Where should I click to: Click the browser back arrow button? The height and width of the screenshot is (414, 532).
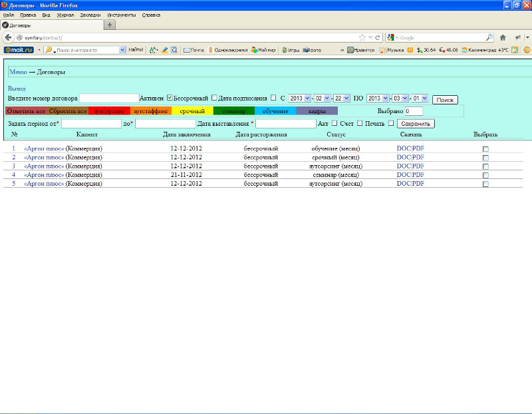coord(9,37)
